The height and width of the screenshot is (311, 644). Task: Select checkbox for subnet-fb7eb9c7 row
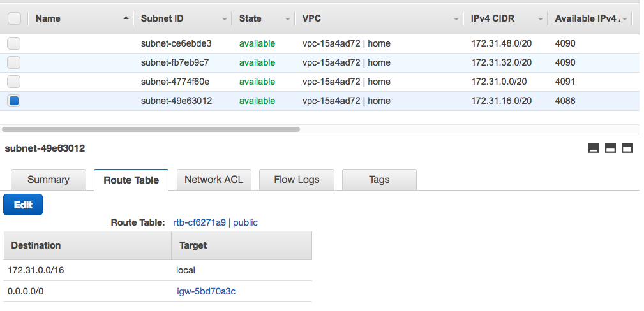click(x=14, y=62)
